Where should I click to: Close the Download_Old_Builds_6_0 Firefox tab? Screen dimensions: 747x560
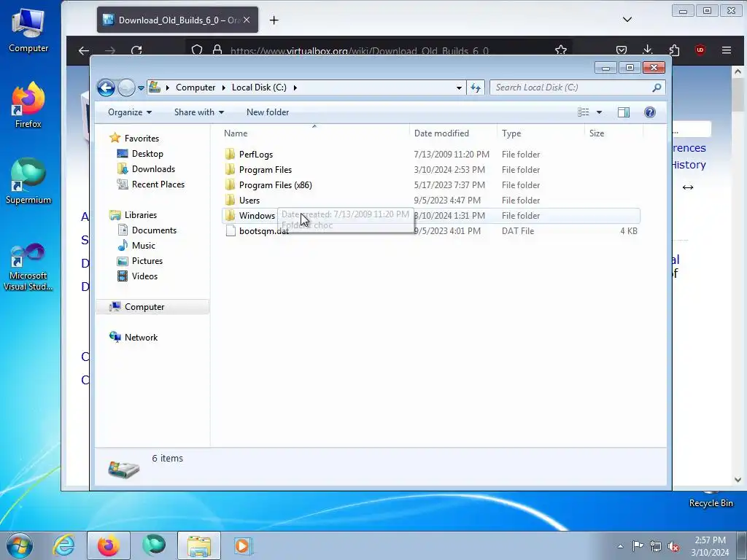(247, 20)
